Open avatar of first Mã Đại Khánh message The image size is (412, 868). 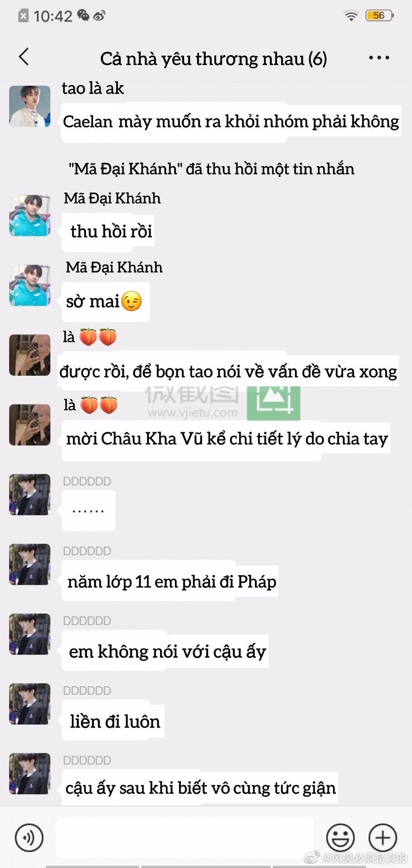(x=30, y=216)
